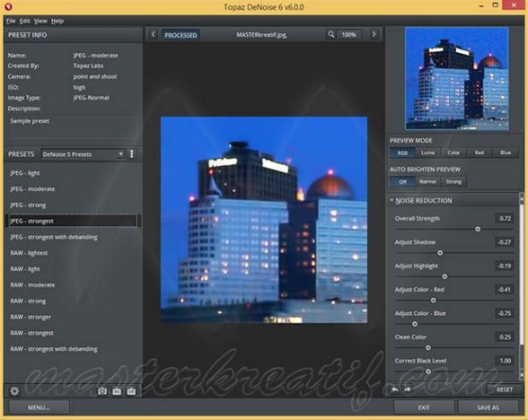Click the Adjust Color - Red slider handle

434,300
